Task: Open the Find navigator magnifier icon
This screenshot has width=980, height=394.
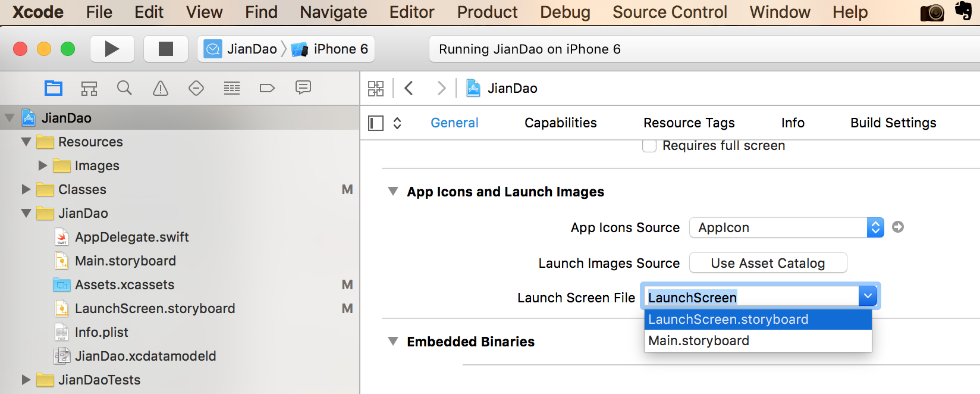Action: [124, 88]
